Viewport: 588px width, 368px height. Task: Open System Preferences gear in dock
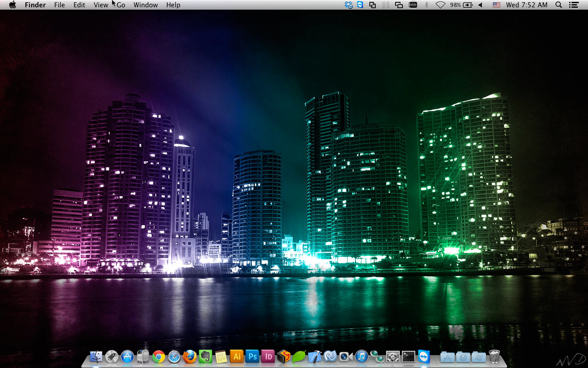coord(393,356)
